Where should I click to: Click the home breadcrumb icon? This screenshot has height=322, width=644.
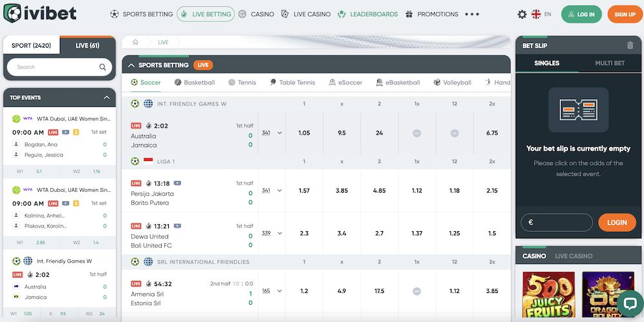point(136,43)
